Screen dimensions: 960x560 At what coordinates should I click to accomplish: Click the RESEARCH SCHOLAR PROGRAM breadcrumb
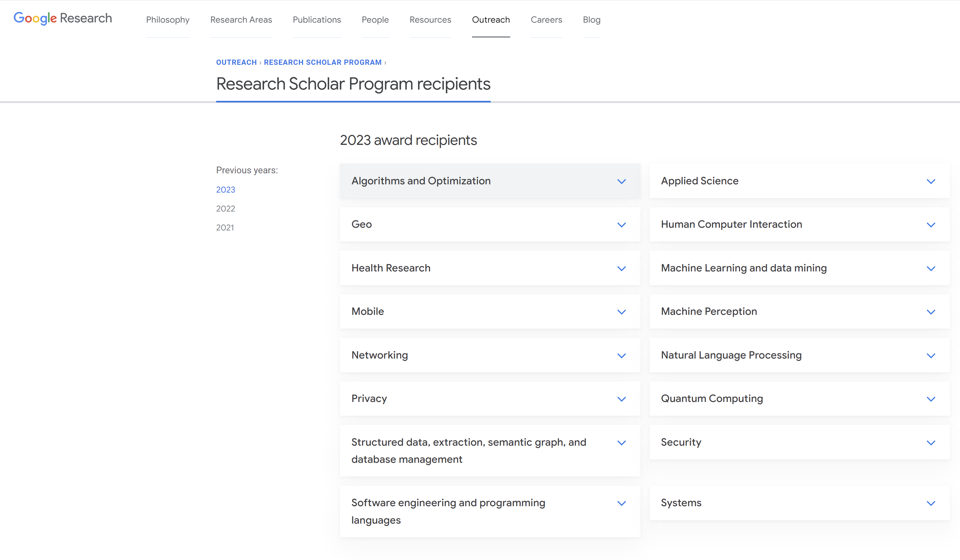point(323,62)
